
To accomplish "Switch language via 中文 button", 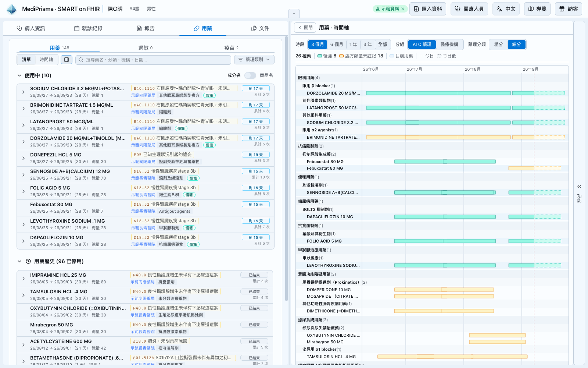I will [506, 9].
